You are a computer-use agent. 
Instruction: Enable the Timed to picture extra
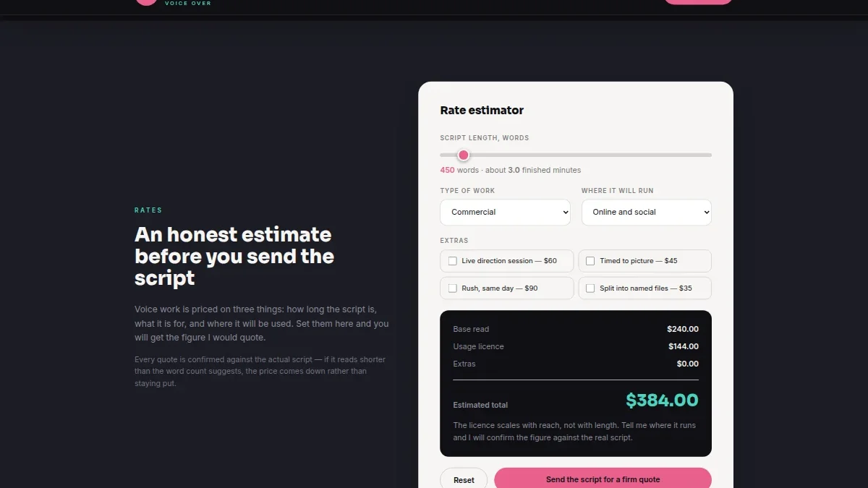click(590, 261)
